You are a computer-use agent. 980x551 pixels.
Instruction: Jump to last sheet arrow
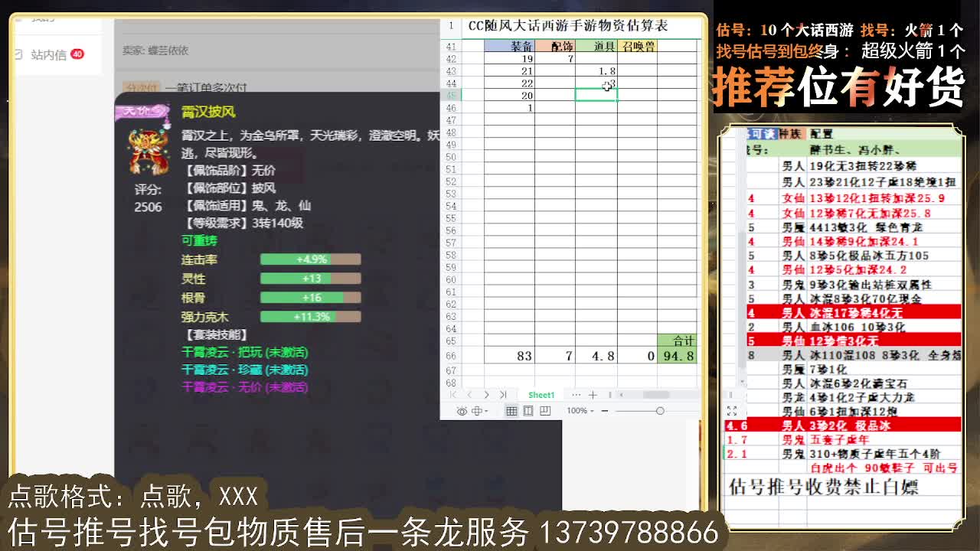(503, 395)
